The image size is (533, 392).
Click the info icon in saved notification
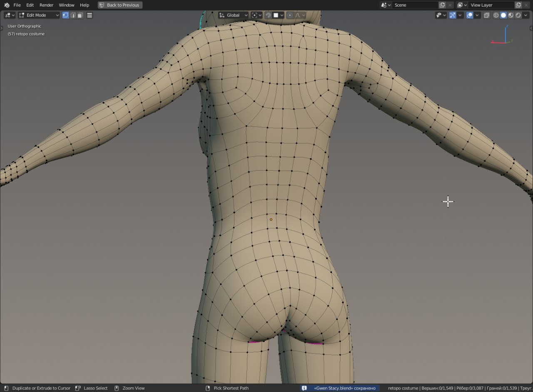tap(304, 388)
